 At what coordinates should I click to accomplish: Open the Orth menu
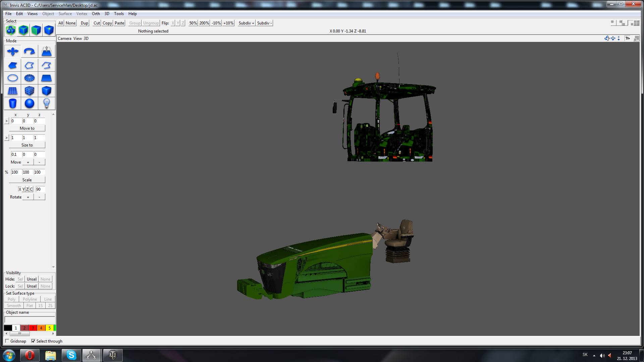(96, 14)
